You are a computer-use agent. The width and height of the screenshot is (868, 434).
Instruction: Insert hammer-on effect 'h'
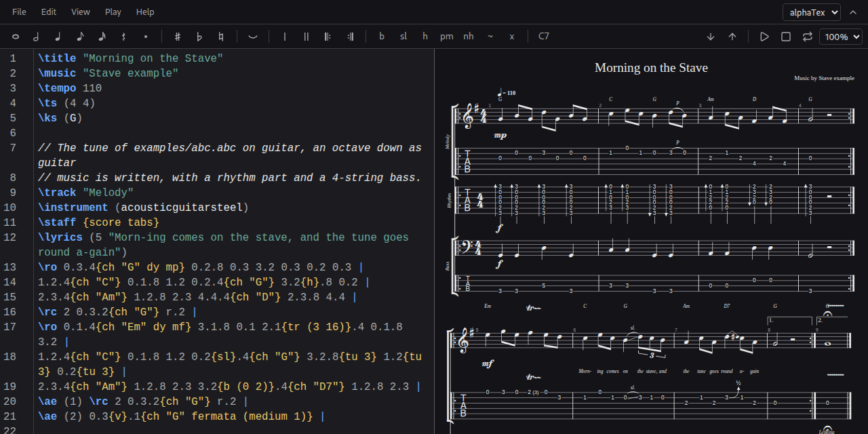click(x=425, y=37)
